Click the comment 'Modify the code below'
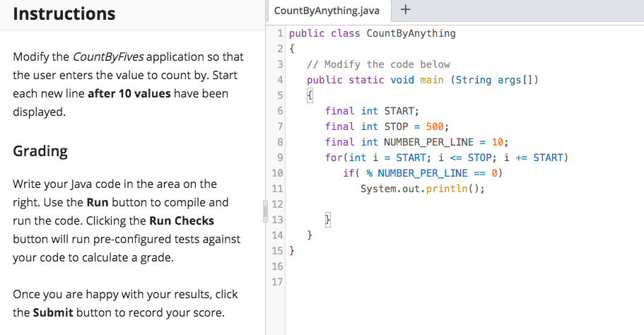Screen dimensions: 644x335 coord(378,64)
